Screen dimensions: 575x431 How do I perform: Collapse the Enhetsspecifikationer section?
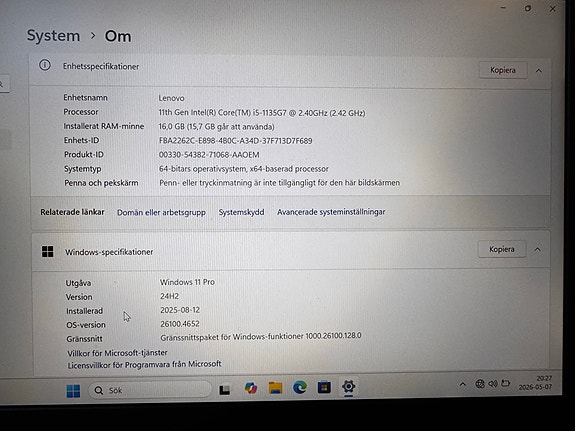[x=539, y=70]
